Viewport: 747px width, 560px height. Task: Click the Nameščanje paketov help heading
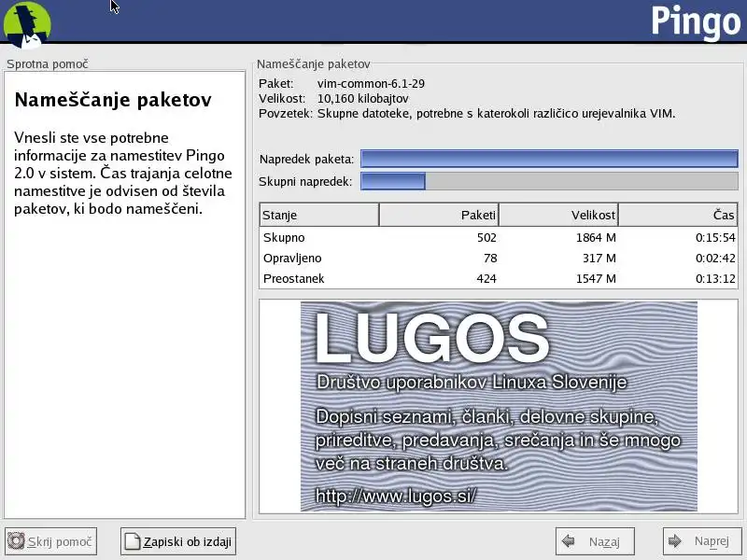click(x=113, y=100)
